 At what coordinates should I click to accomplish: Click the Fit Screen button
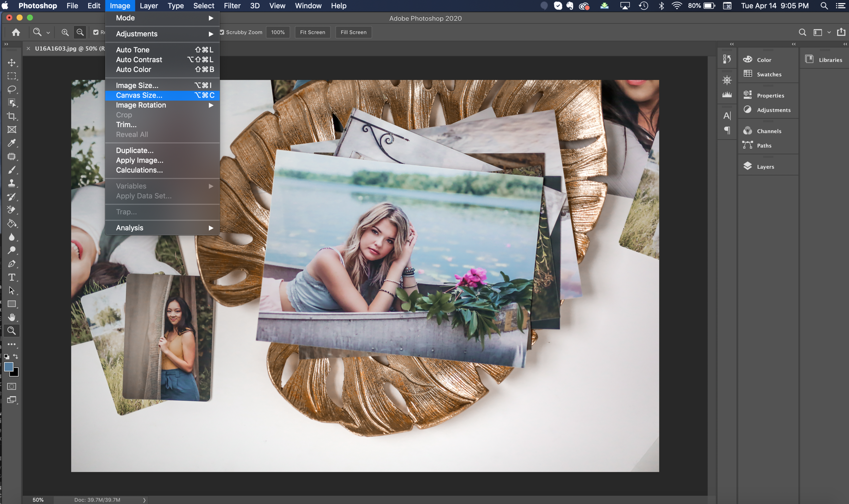[x=312, y=32]
